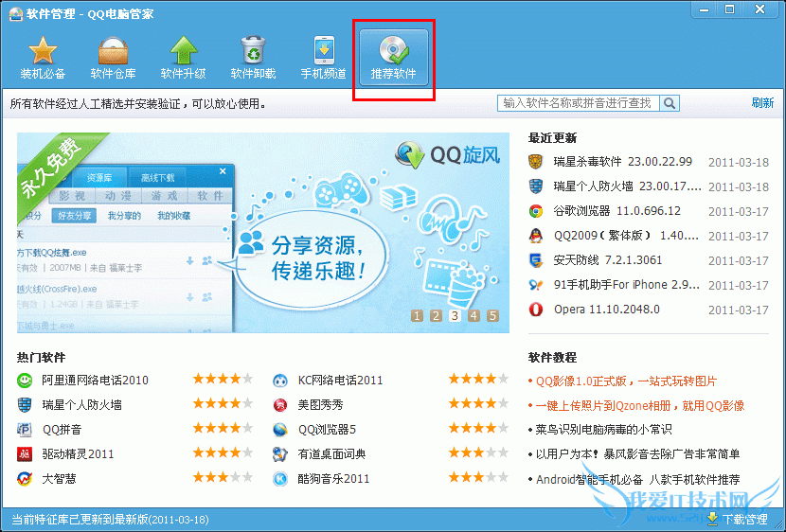
Task: Show banner slide 4
Action: [473, 315]
